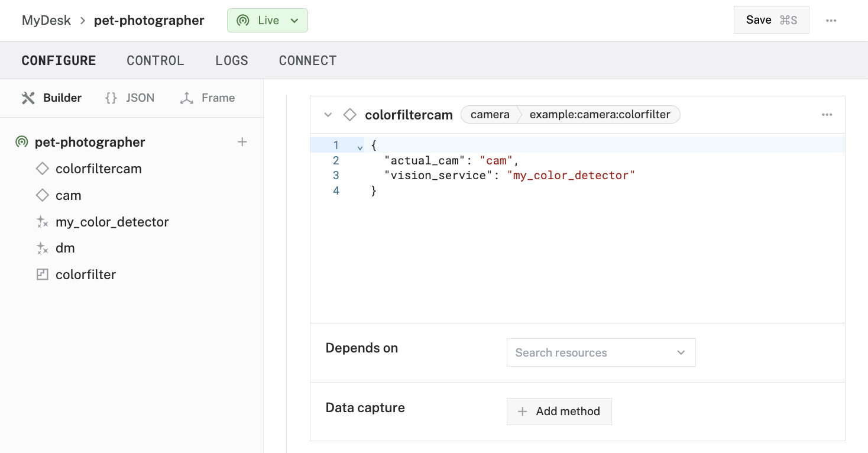Select my_color_detector in the resource tree
868x453 pixels.
(112, 222)
